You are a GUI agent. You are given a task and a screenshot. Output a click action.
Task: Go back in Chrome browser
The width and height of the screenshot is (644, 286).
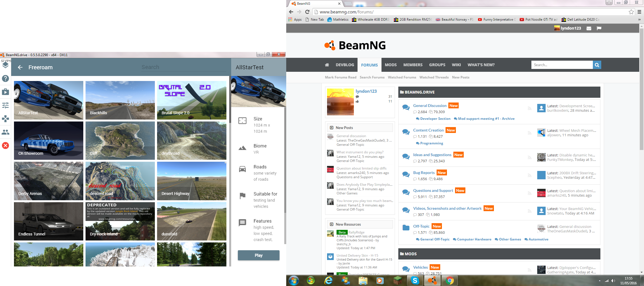coord(291,12)
